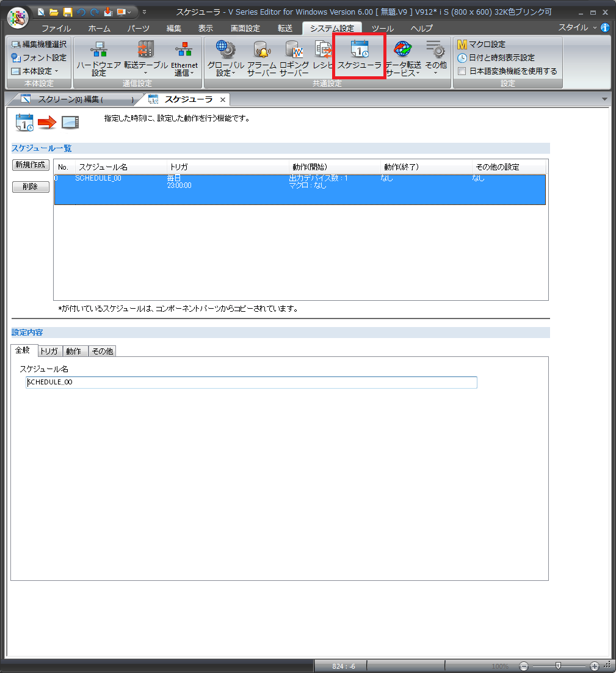Open the スケジューラ ribbon icon

tap(359, 56)
